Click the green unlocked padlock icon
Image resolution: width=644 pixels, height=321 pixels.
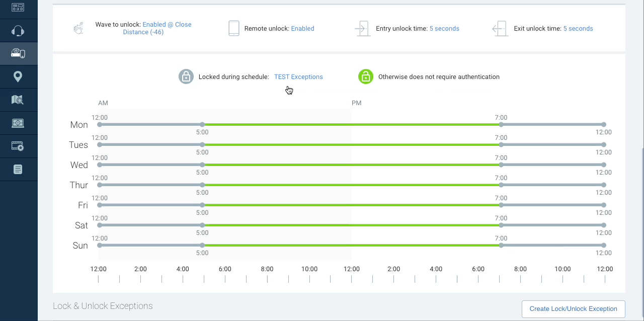coord(366,76)
